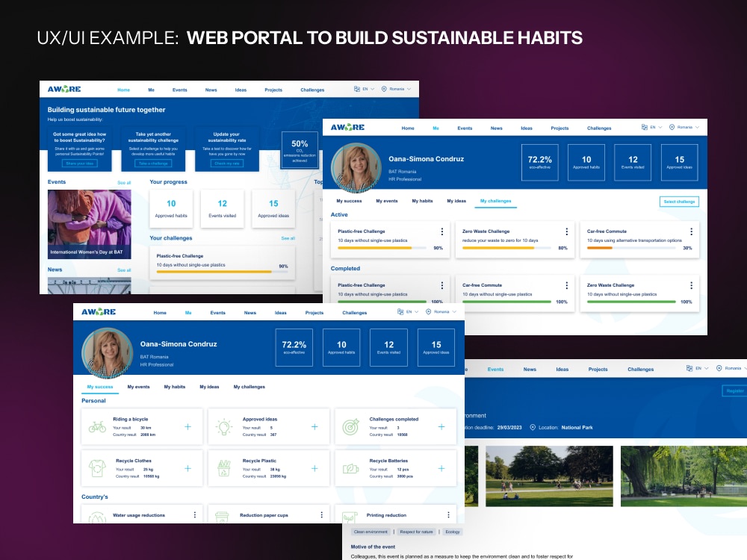This screenshot has height=560, width=747.
Task: Click the AWARE logo in the My challenges window
Action: pos(347,127)
